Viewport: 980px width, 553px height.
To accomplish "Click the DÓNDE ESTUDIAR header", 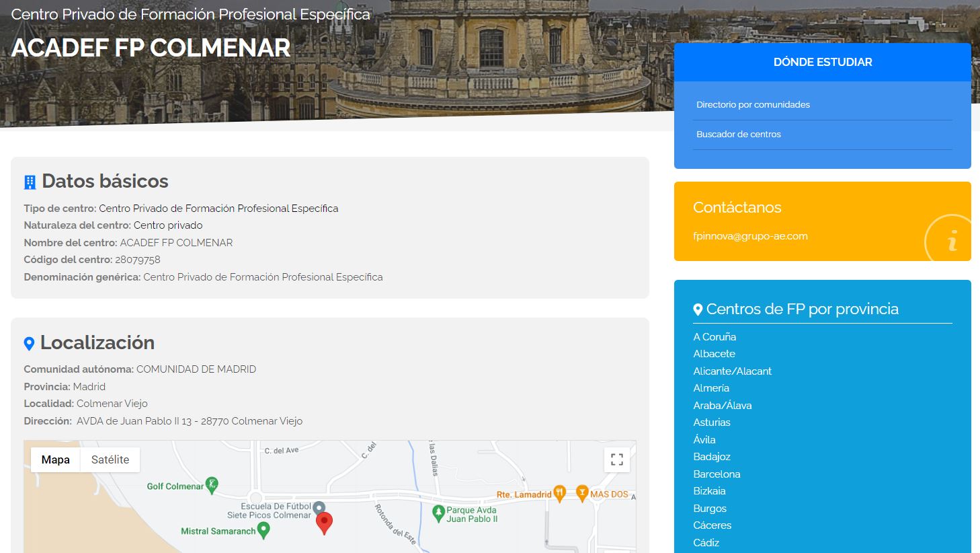I will (823, 62).
